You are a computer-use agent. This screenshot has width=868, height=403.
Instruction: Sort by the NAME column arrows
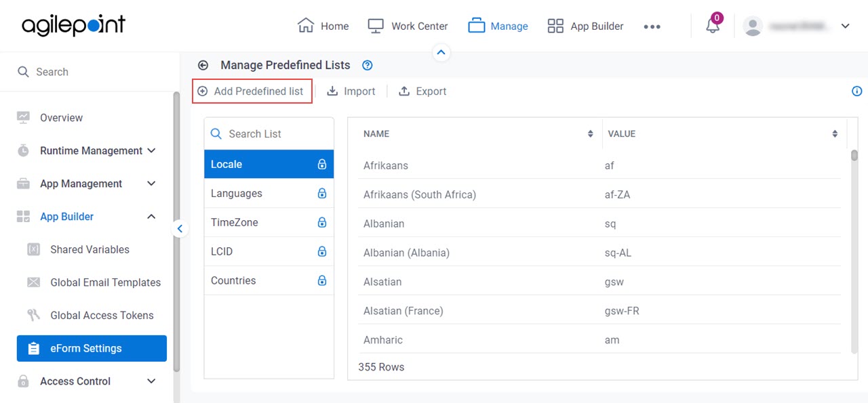[591, 134]
